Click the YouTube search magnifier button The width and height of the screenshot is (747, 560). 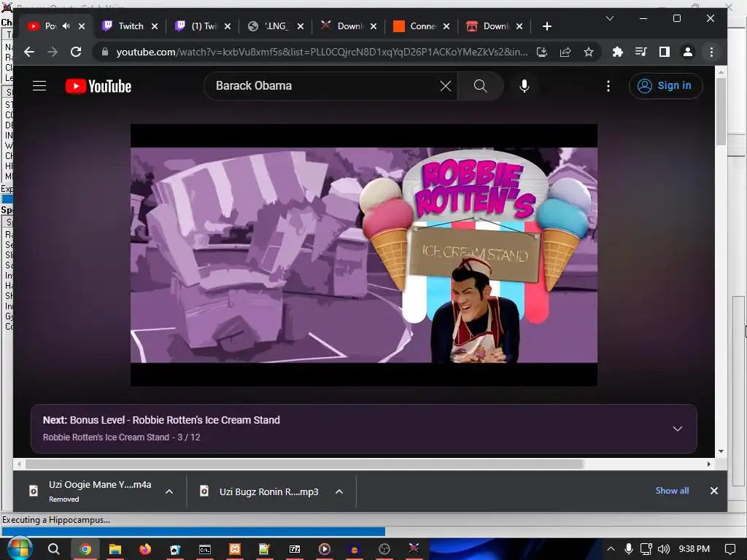coord(480,86)
